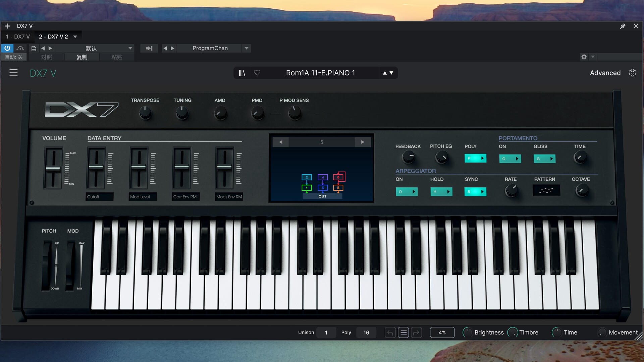
Task: Toggle the Arpeggiator ON switch
Action: click(407, 192)
